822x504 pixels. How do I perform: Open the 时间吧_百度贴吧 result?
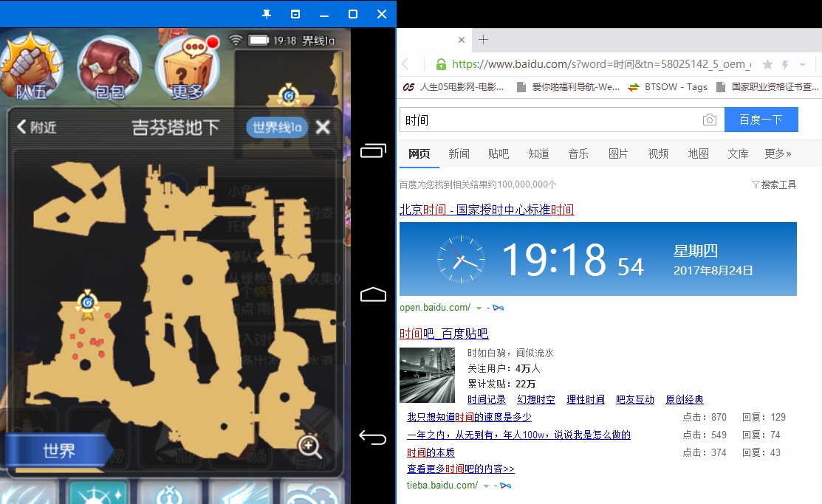pyautogui.click(x=444, y=334)
